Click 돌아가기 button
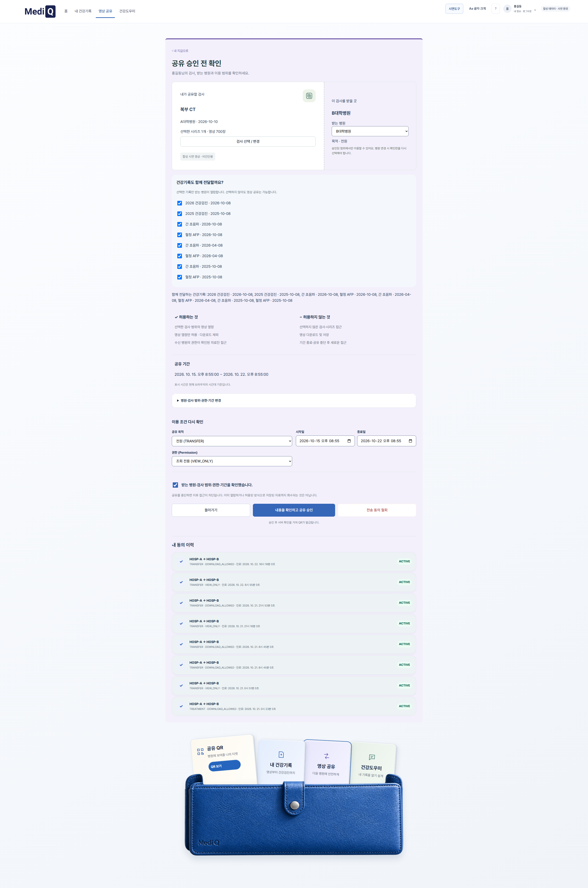The height and width of the screenshot is (888, 588). point(211,510)
